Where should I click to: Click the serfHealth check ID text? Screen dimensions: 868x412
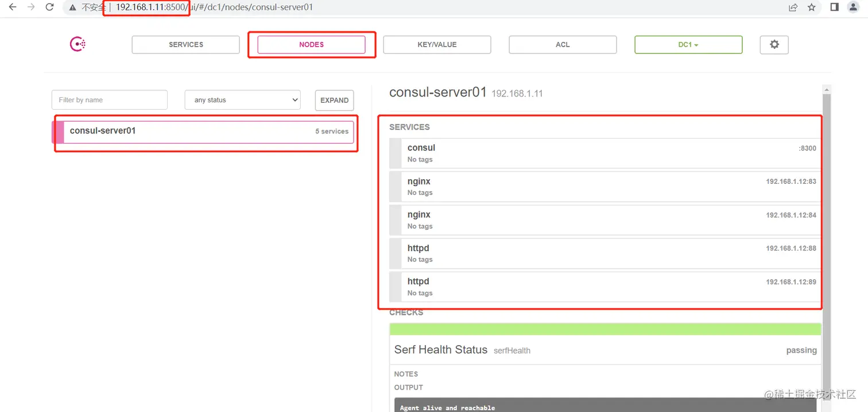coord(512,351)
